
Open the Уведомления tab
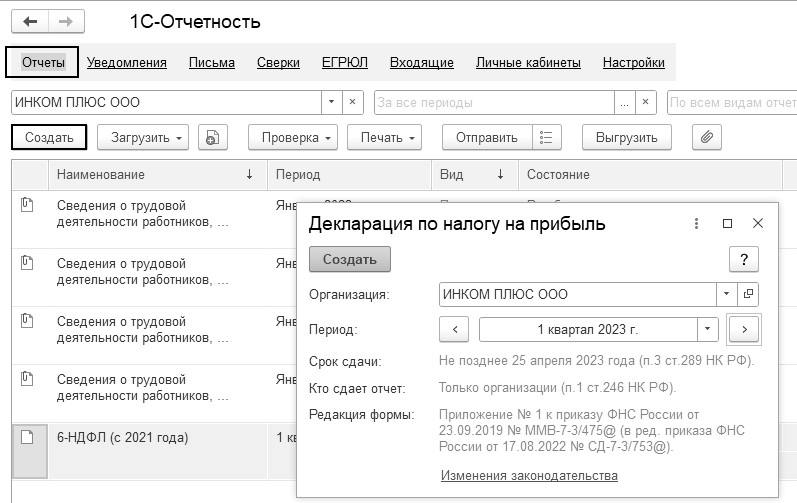[x=127, y=62]
